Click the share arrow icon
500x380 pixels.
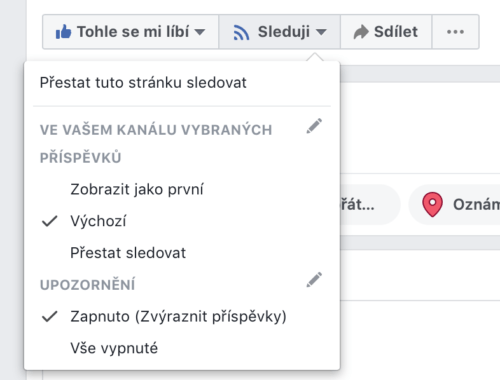tap(361, 32)
